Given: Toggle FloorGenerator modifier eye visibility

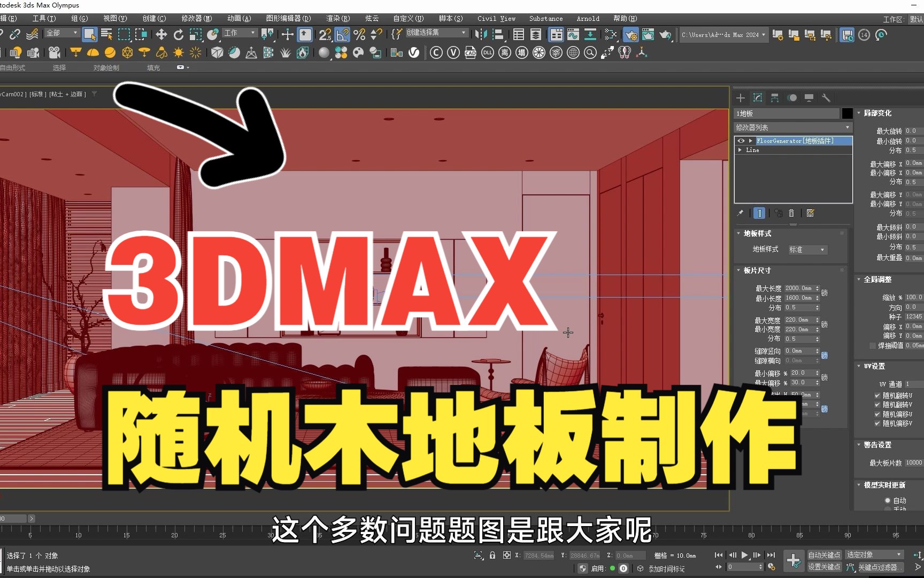Looking at the screenshot, I should pyautogui.click(x=741, y=141).
